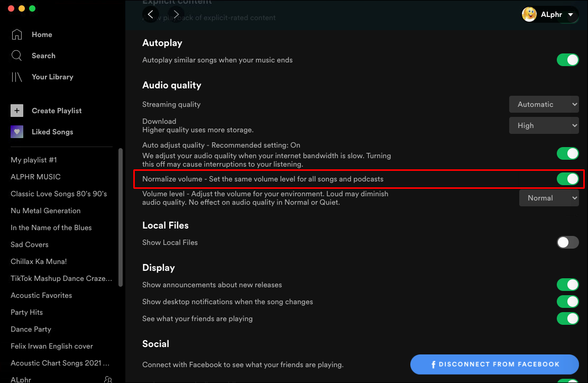Open the Nu Metal Generation playlist
Screen dimensions: 588x383
click(45, 211)
